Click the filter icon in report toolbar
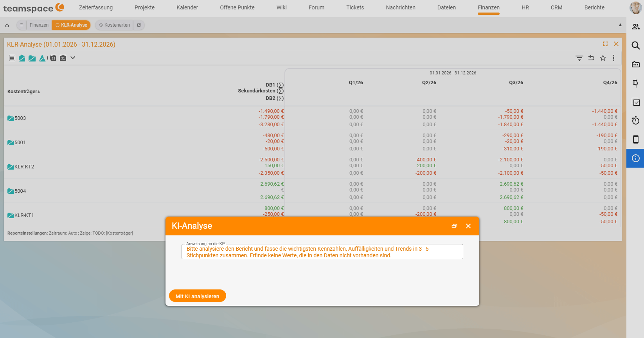 [x=579, y=58]
